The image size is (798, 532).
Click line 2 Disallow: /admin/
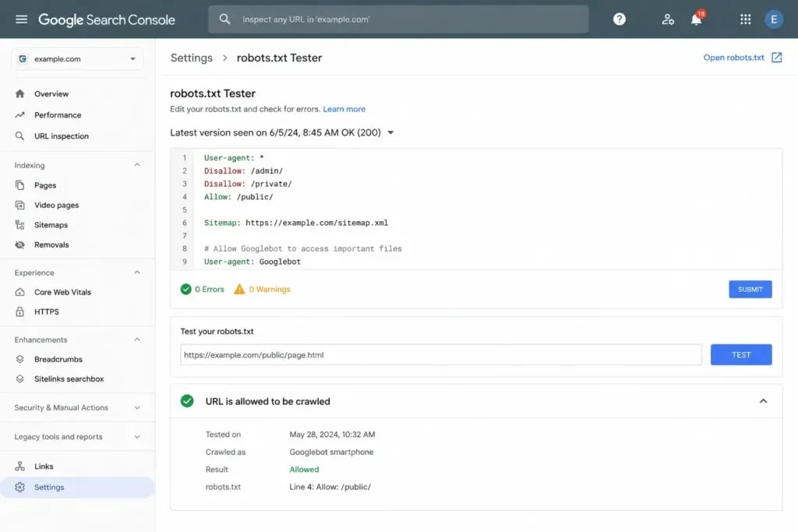click(x=243, y=171)
